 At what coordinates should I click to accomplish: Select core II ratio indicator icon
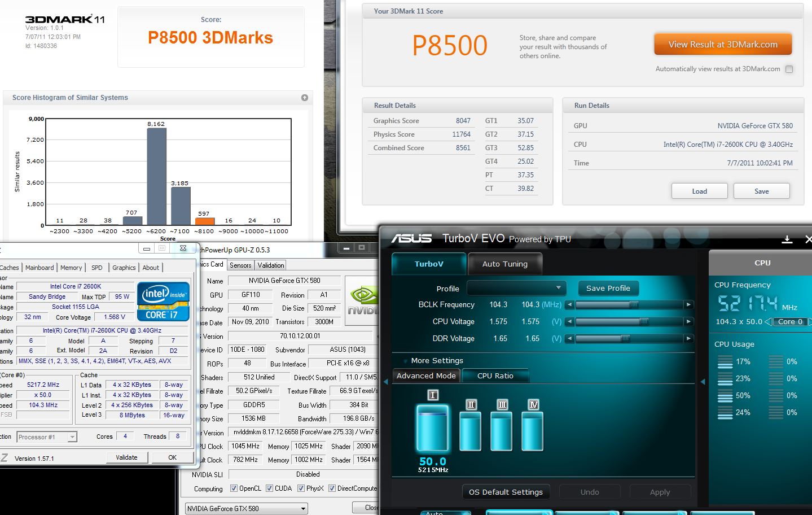[x=471, y=404]
